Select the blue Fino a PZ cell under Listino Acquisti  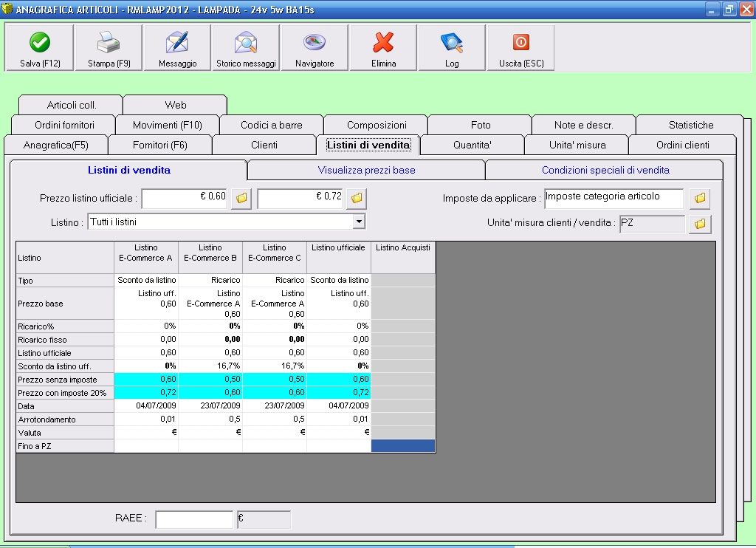(403, 446)
